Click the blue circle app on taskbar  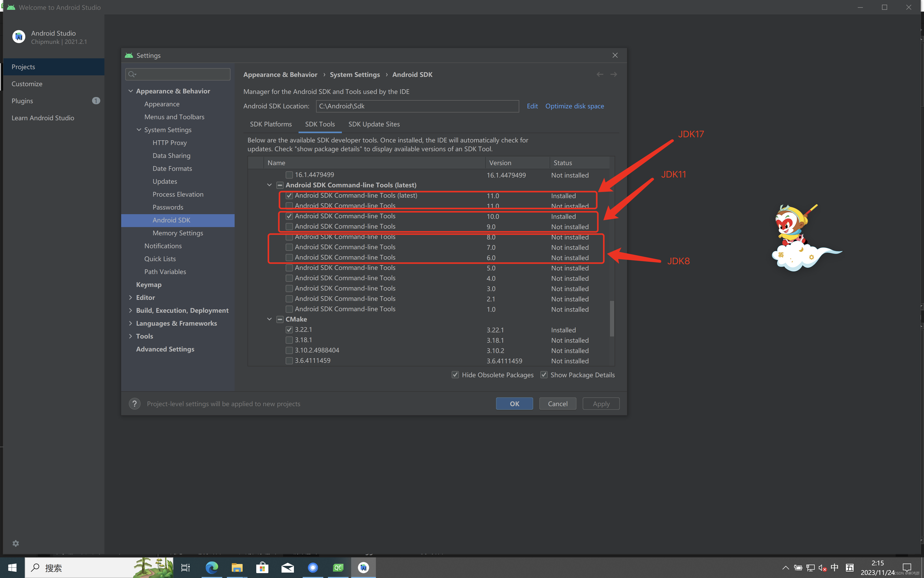tap(313, 568)
